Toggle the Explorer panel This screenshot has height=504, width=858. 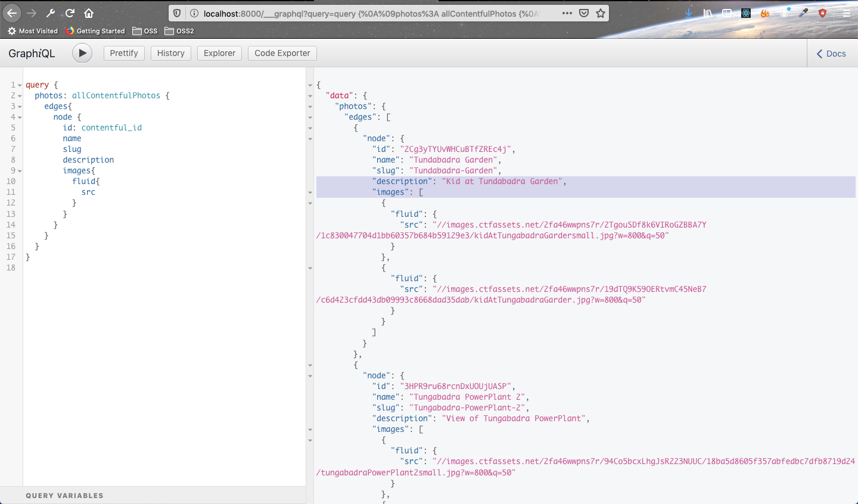pyautogui.click(x=219, y=53)
